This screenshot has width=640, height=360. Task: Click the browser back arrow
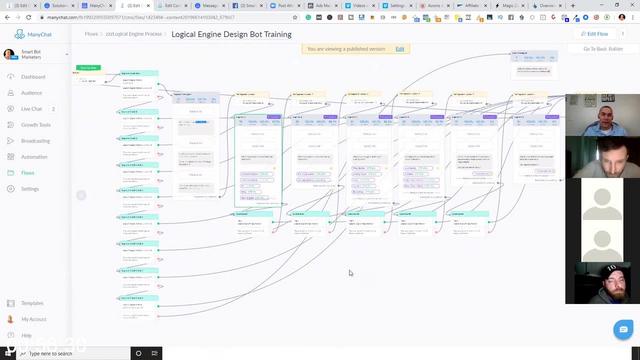click(7, 18)
